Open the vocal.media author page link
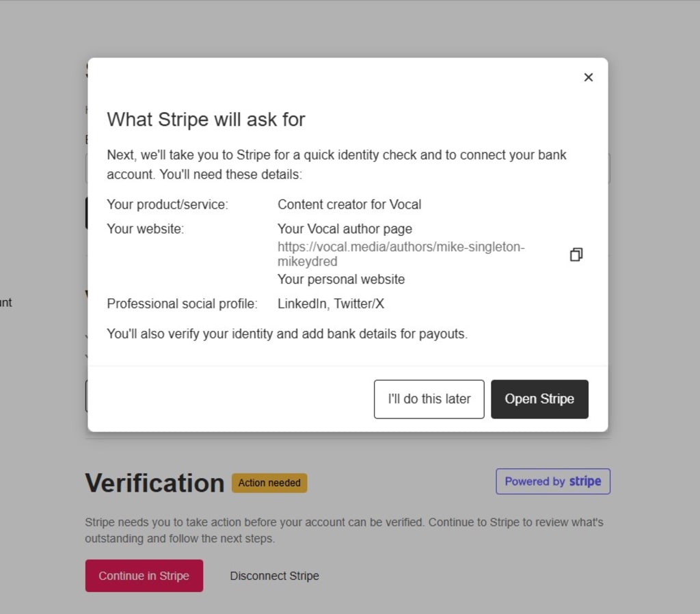 (x=401, y=254)
